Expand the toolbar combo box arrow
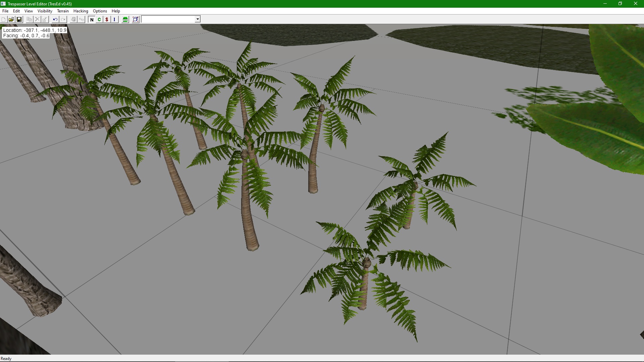This screenshot has width=644, height=362. pyautogui.click(x=198, y=19)
